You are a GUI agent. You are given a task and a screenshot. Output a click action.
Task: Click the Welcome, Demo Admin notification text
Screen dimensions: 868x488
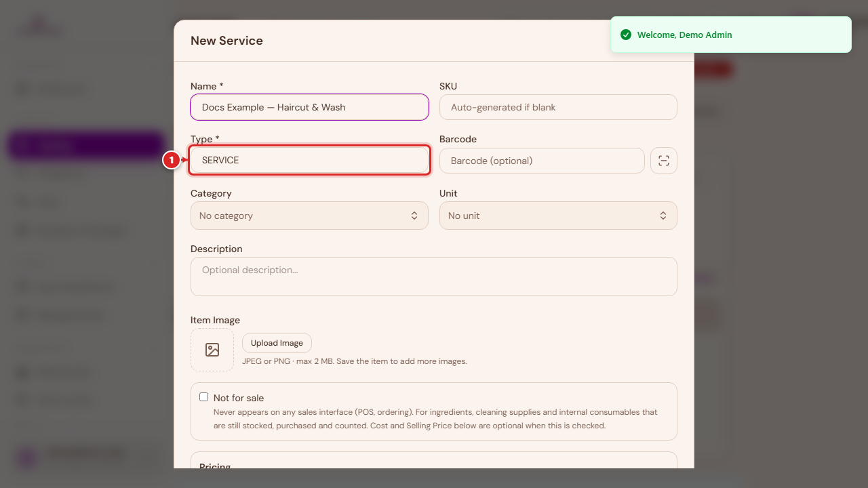[x=685, y=35]
